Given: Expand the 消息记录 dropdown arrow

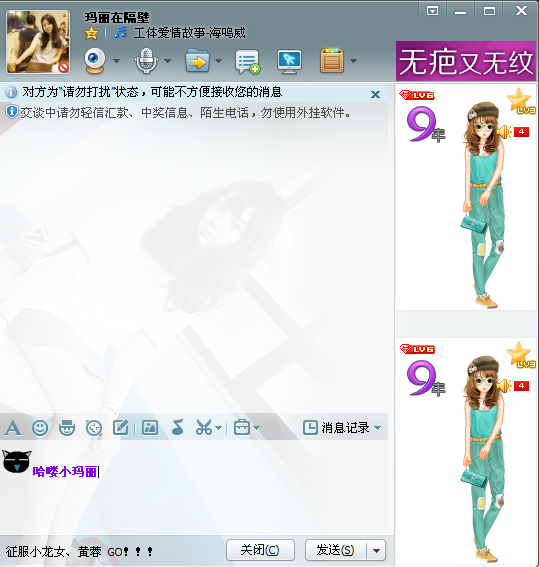Looking at the screenshot, I should click(x=378, y=428).
